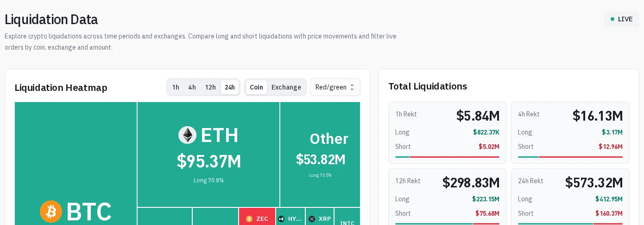
Task: Click the green LIVE status dot
Action: click(x=612, y=19)
